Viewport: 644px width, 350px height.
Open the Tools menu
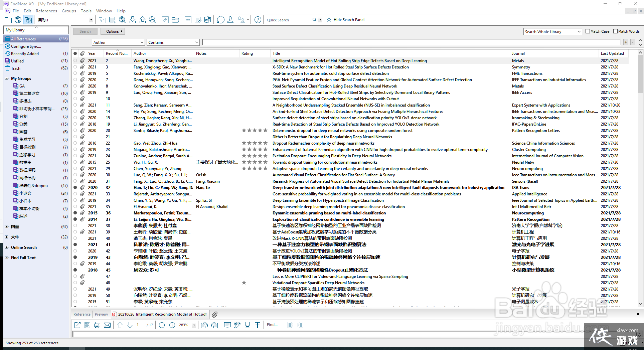(x=86, y=11)
